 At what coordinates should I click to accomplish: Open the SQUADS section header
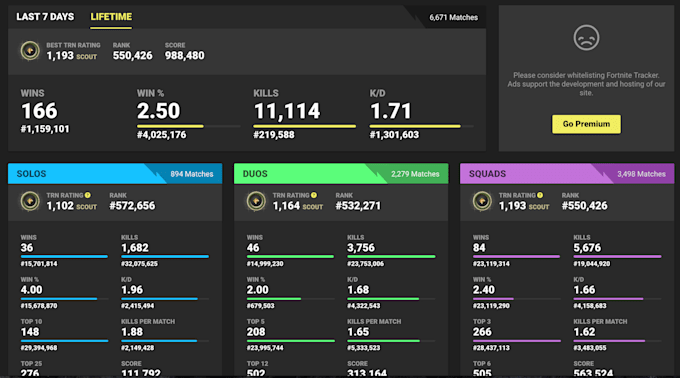point(567,173)
